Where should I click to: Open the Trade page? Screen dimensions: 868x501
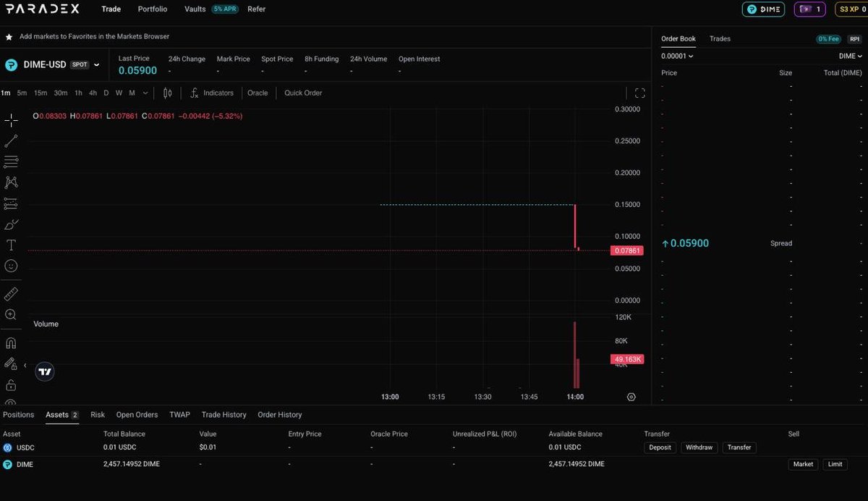111,9
